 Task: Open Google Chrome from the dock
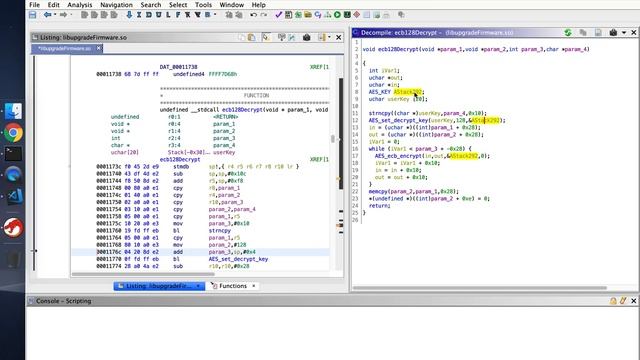[13, 133]
